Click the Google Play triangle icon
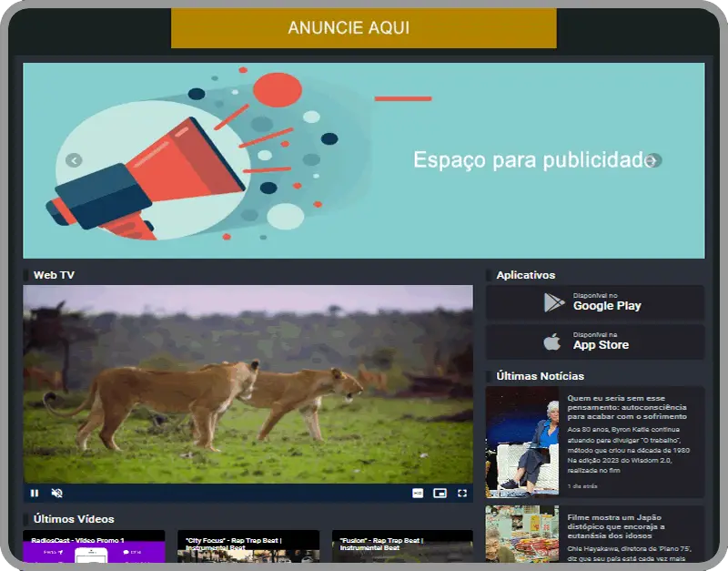728x571 pixels. click(553, 302)
